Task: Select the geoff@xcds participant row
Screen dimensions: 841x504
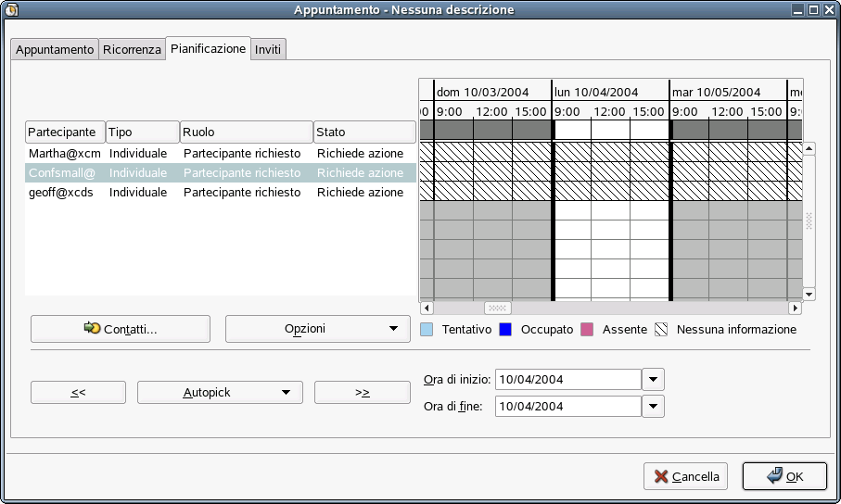Action: tap(221, 193)
